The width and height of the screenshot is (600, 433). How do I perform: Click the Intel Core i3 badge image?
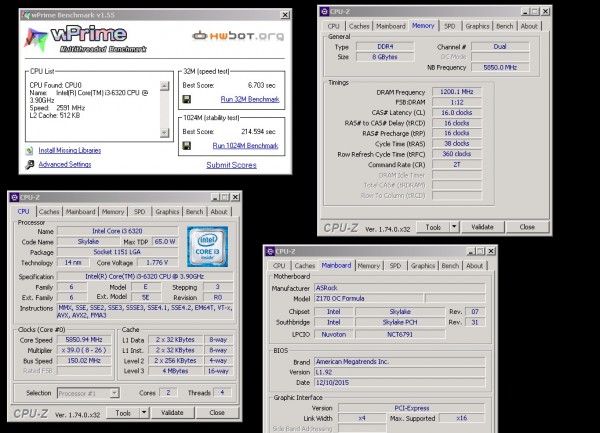click(x=207, y=247)
